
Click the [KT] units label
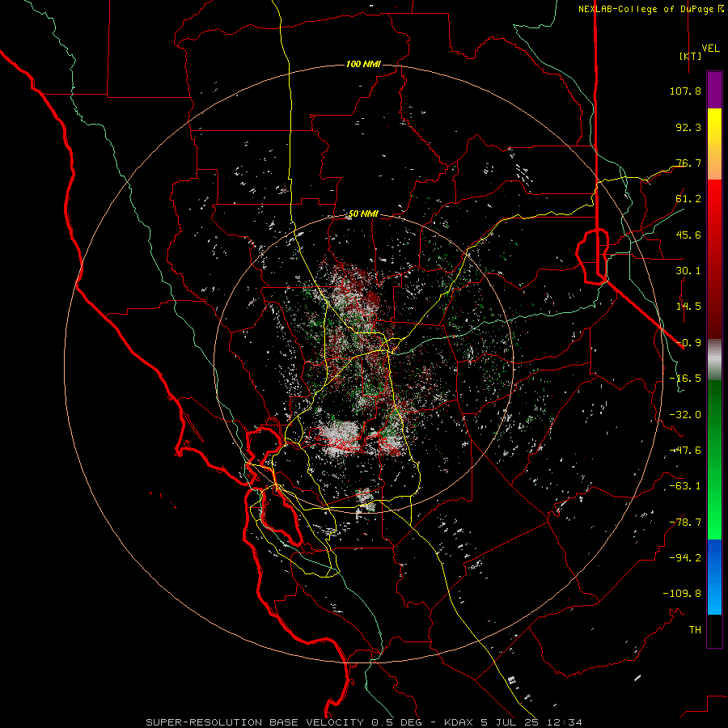click(690, 56)
